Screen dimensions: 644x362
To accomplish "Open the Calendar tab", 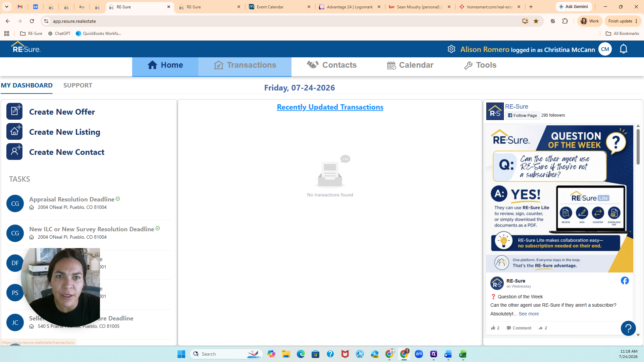I will point(410,65).
